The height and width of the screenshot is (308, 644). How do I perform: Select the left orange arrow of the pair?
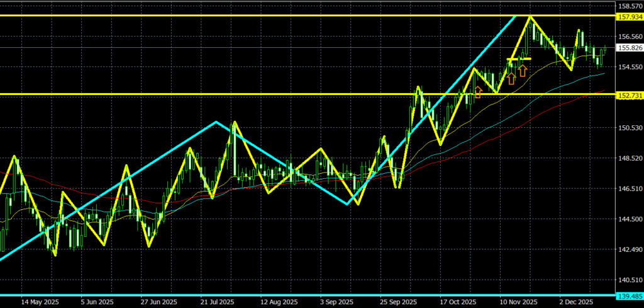point(511,78)
